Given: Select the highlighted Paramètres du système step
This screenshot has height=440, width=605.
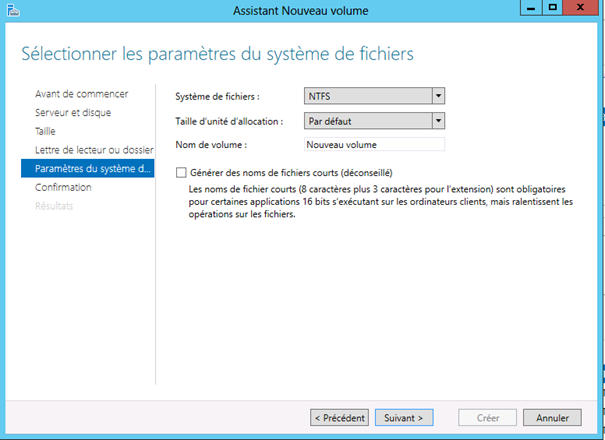Looking at the screenshot, I should tap(92, 168).
